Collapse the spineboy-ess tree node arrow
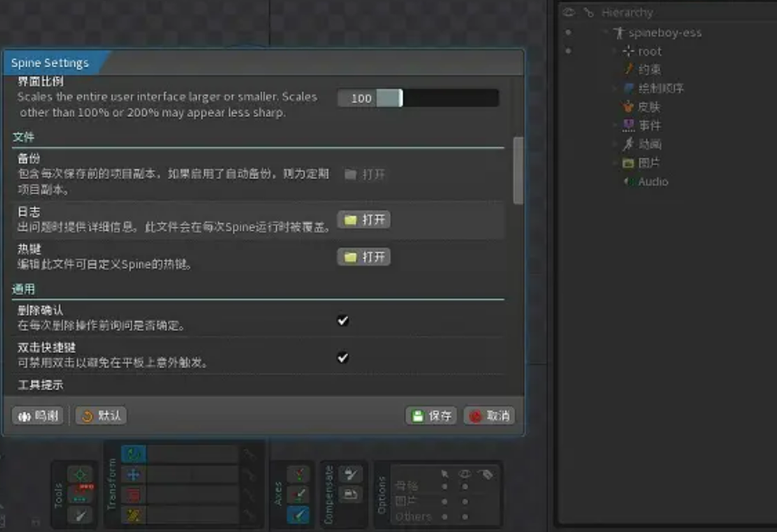This screenshot has width=777, height=532. tap(606, 32)
